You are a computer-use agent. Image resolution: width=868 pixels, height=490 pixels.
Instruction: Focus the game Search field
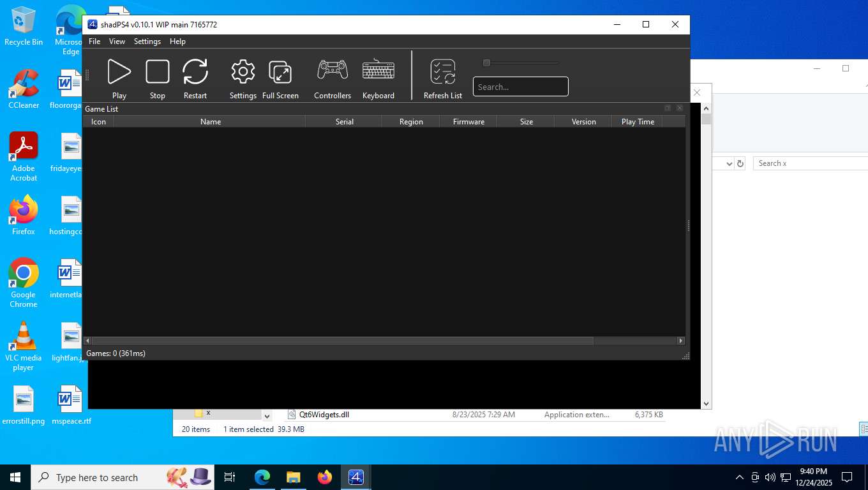tap(521, 87)
